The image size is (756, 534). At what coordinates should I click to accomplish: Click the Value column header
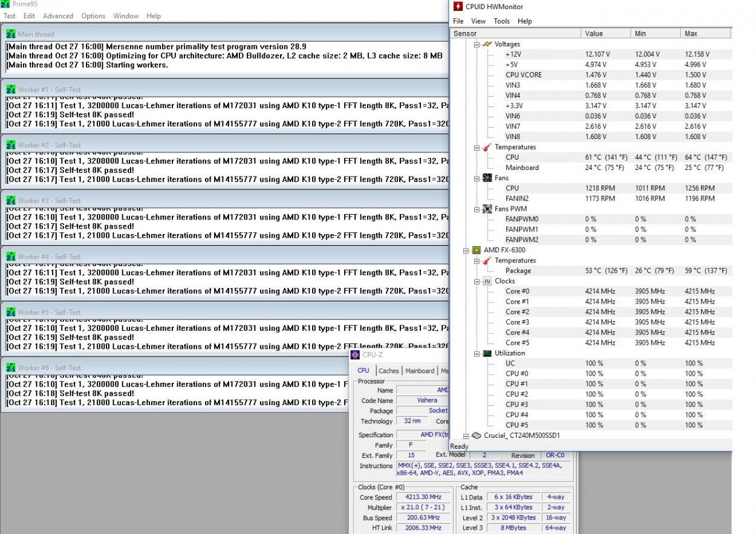point(605,33)
